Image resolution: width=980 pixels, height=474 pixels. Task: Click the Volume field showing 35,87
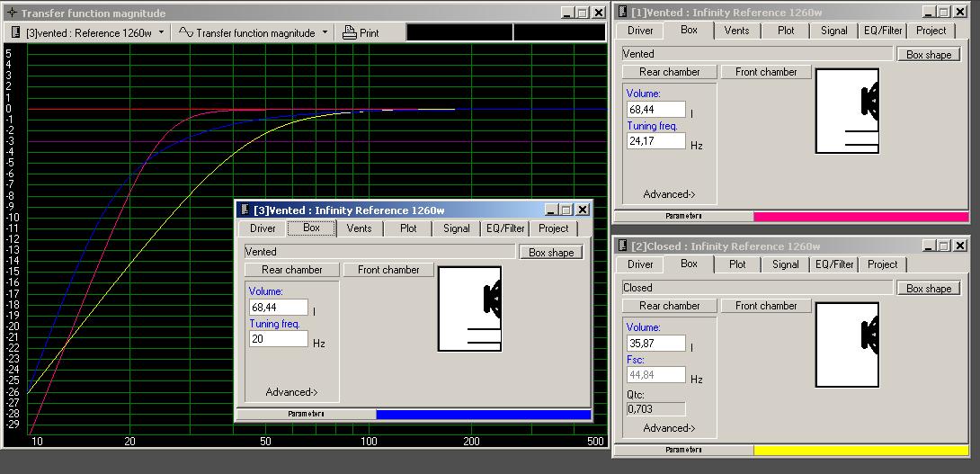(x=655, y=344)
